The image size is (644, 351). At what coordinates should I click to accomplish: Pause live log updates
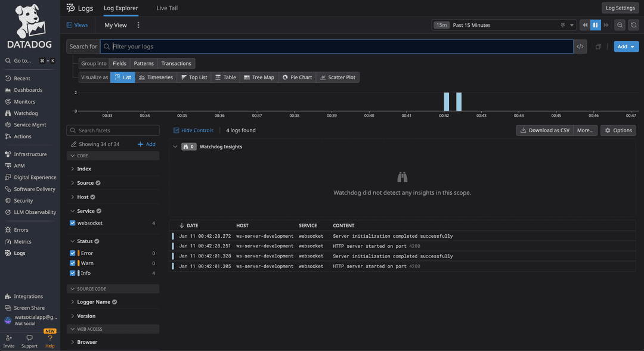(595, 25)
